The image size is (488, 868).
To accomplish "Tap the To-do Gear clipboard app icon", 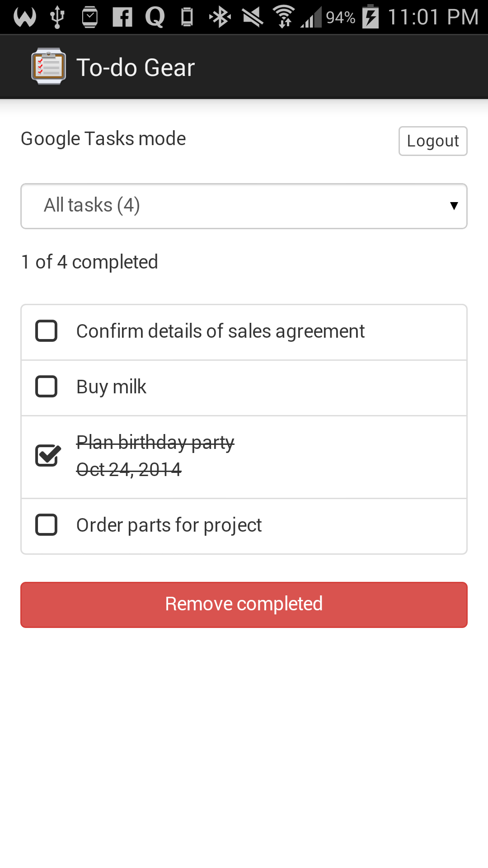I will coord(48,66).
